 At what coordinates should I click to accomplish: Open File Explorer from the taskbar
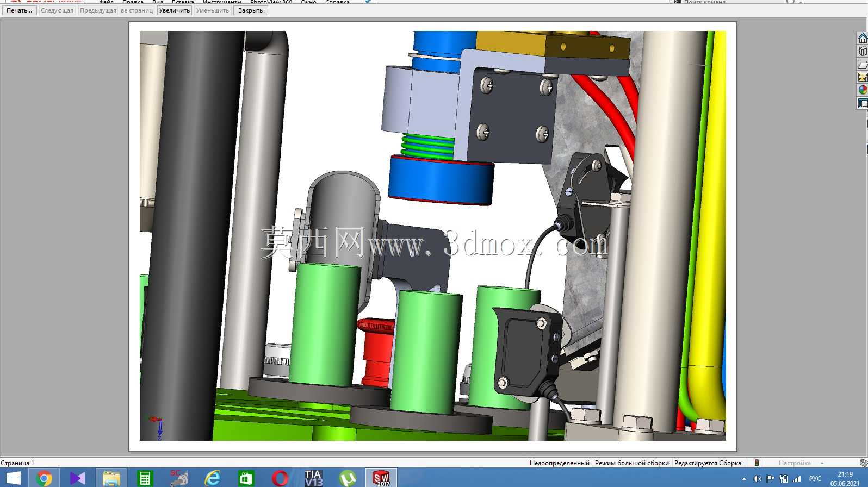(111, 478)
